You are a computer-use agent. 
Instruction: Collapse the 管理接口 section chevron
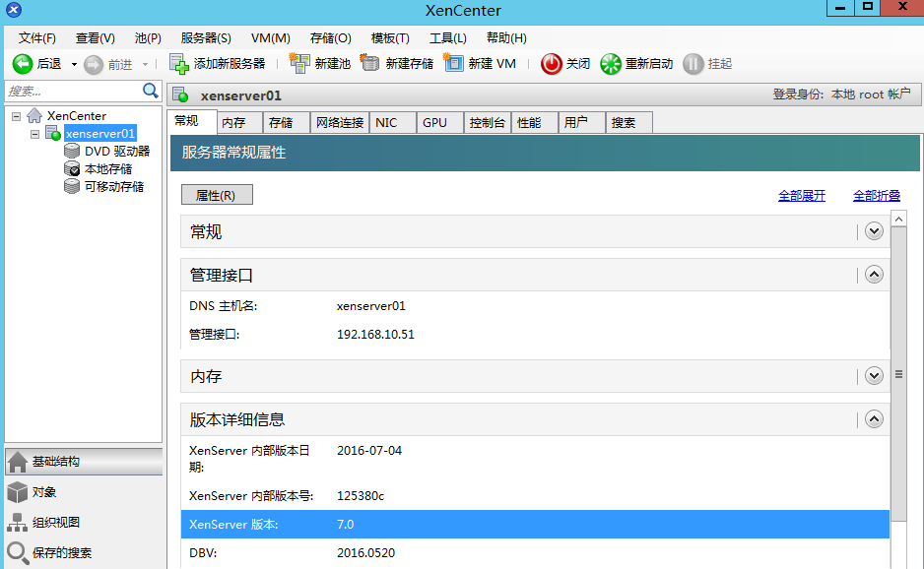click(874, 274)
